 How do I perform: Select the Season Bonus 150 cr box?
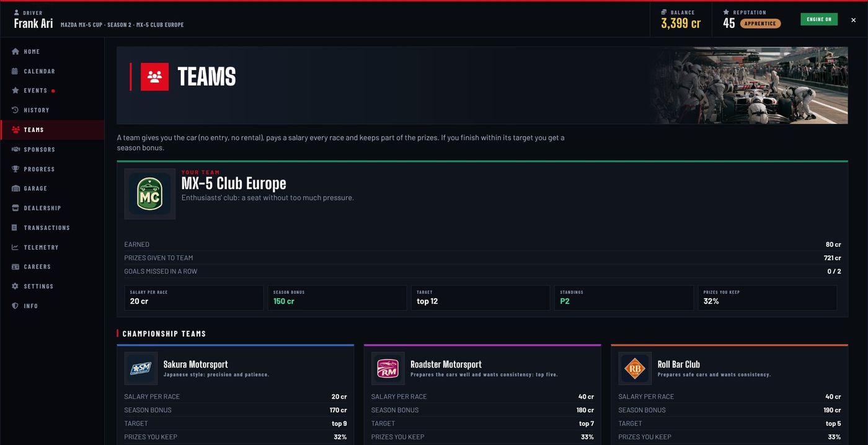click(x=337, y=297)
